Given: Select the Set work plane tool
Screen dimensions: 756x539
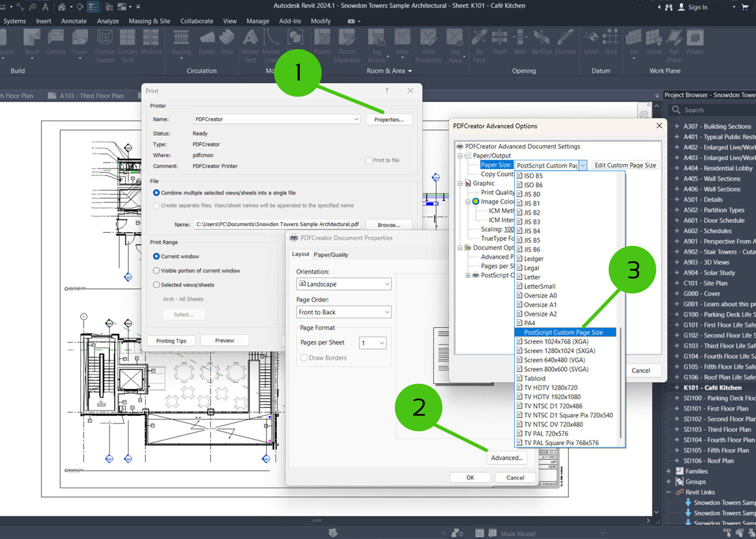Looking at the screenshot, I should tap(634, 44).
